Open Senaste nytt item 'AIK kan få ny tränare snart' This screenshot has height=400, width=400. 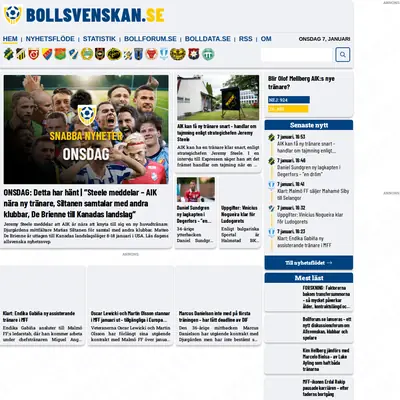click(306, 147)
